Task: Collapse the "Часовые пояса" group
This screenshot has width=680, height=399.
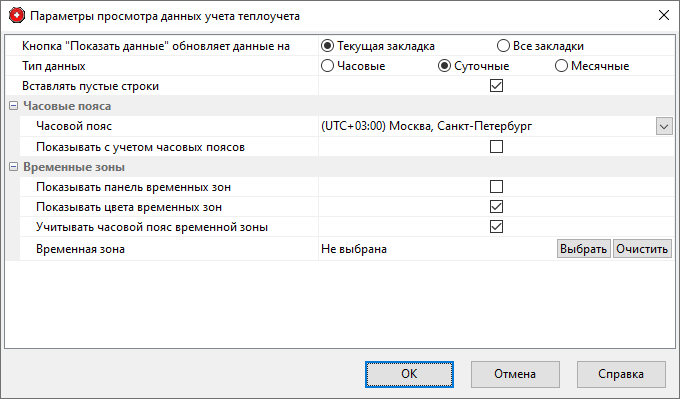Action: click(13, 106)
